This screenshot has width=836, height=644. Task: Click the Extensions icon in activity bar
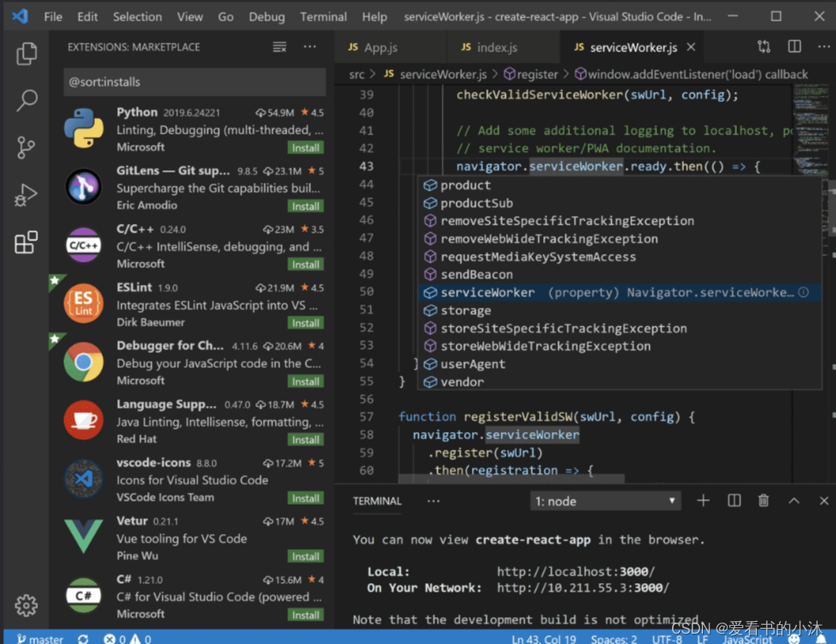point(26,242)
